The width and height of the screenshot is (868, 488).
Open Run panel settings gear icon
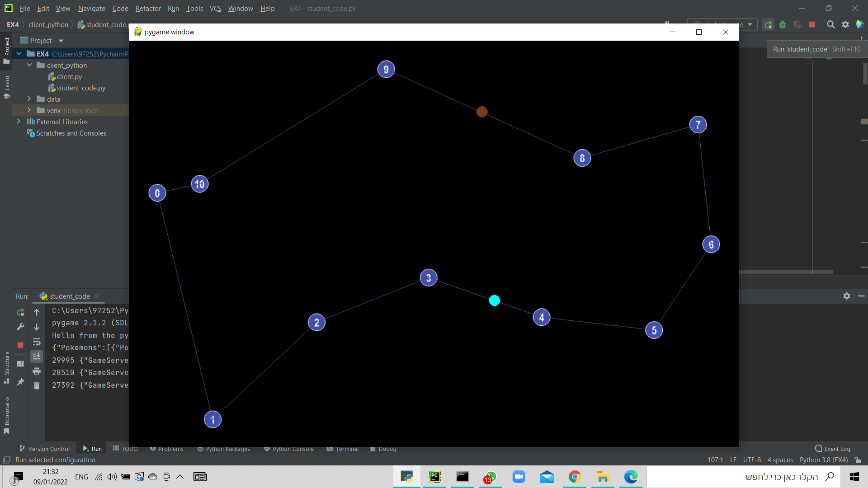click(847, 296)
